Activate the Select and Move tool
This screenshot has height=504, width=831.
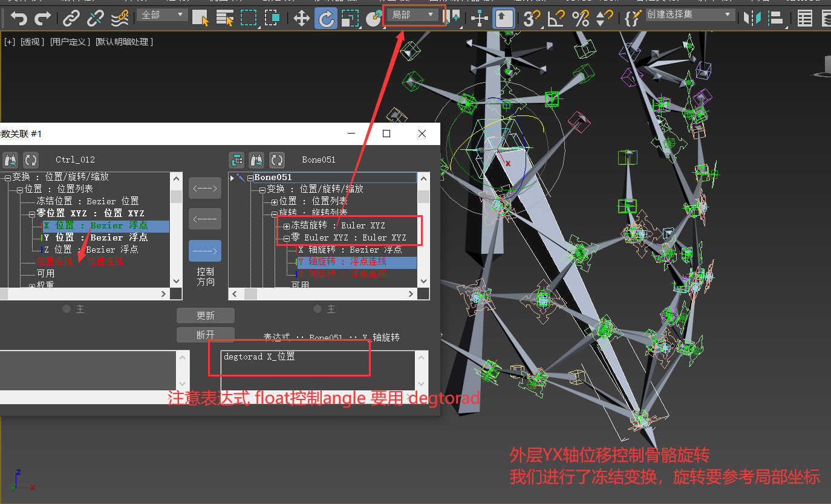click(x=302, y=18)
